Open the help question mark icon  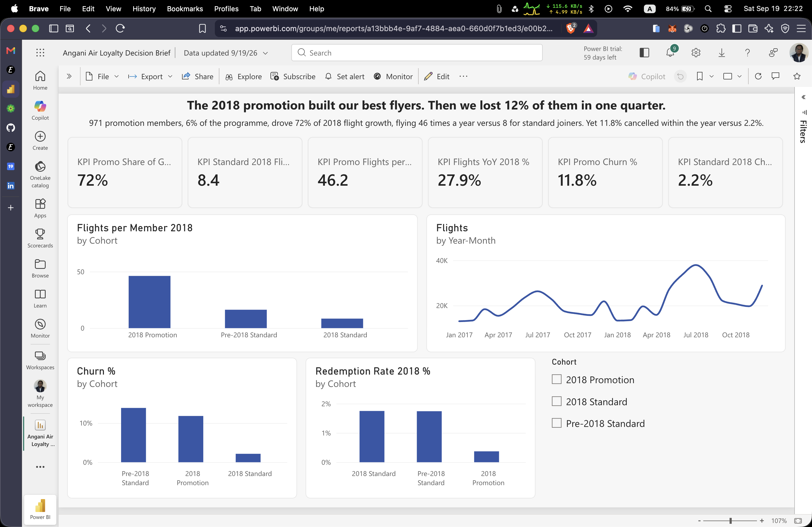(x=747, y=53)
